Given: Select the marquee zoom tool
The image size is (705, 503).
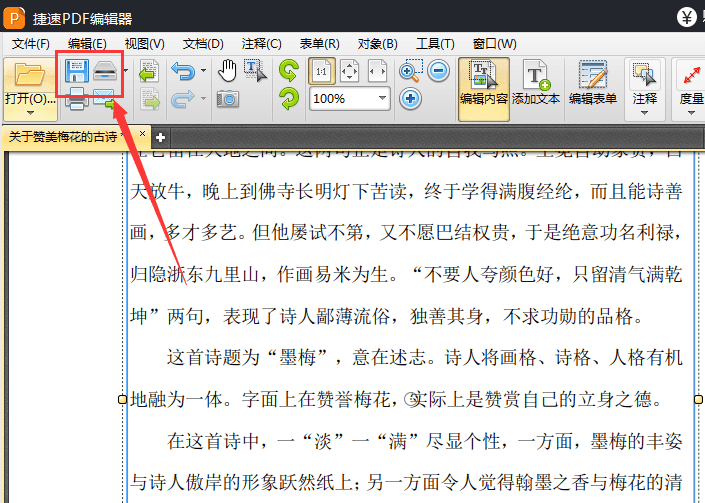Looking at the screenshot, I should [411, 71].
